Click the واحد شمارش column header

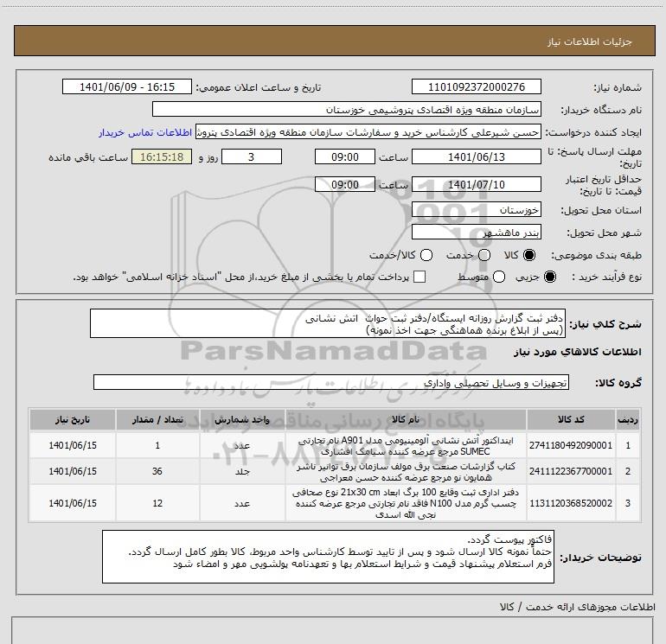(242, 419)
